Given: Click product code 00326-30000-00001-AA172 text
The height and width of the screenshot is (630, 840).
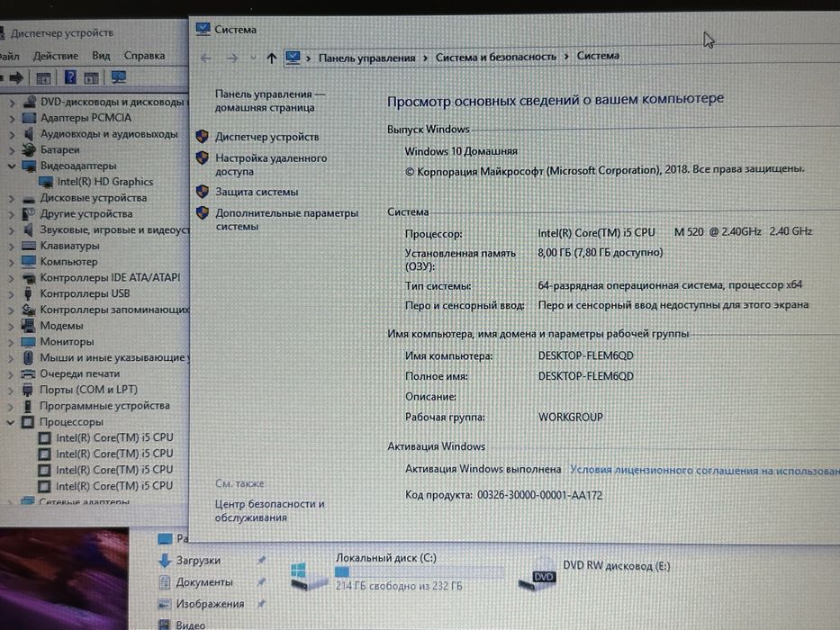Looking at the screenshot, I should click(539, 495).
